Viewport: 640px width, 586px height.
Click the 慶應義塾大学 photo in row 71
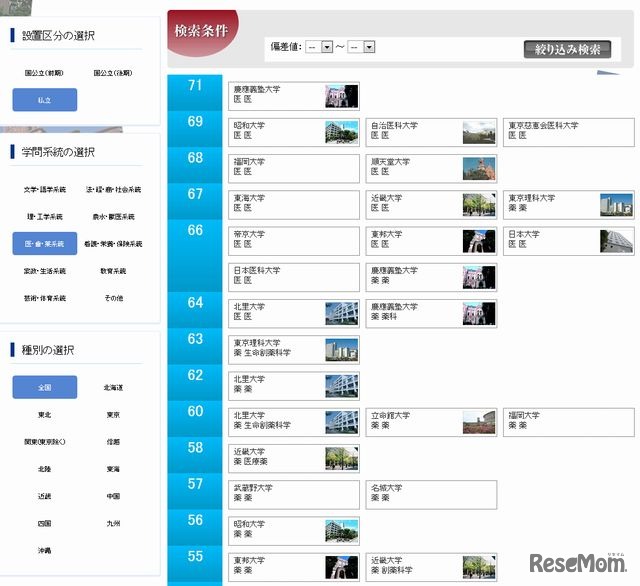(341, 96)
